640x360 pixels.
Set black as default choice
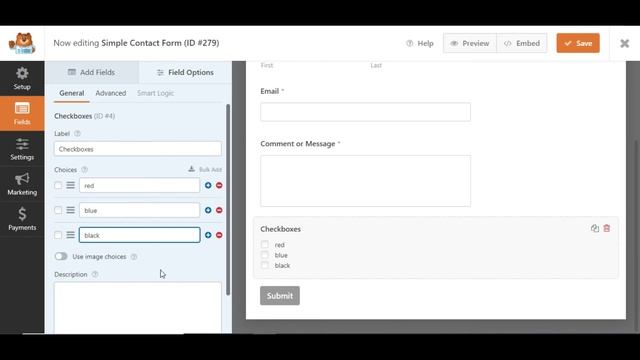click(x=58, y=235)
